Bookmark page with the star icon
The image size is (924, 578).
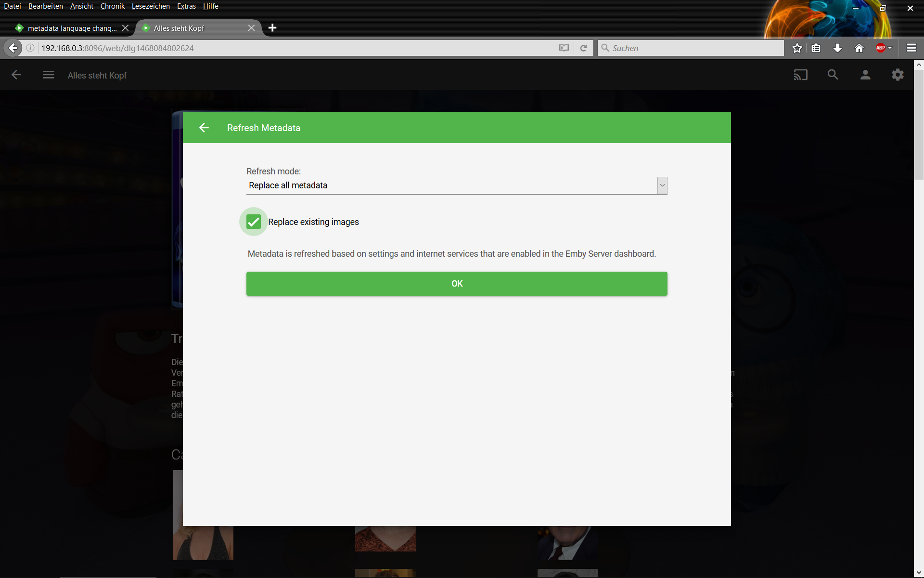(797, 48)
